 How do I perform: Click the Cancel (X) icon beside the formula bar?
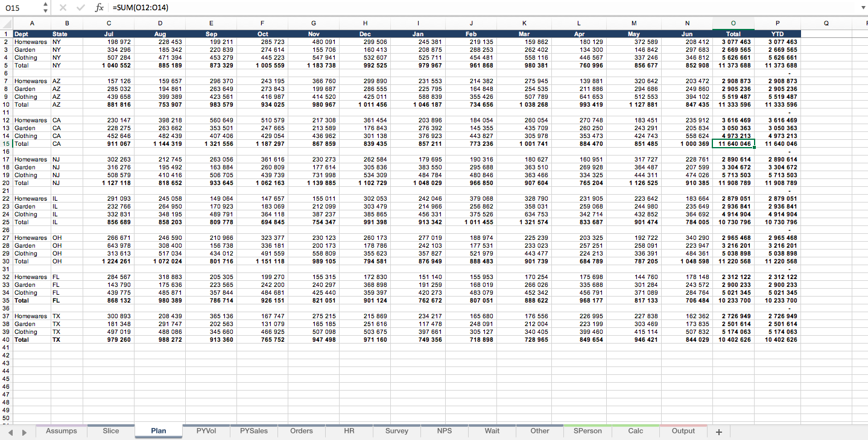coord(64,8)
